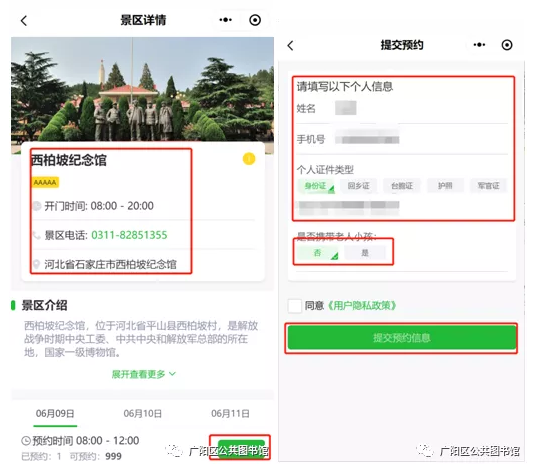Select 台胞证 as ID type

pos(402,186)
